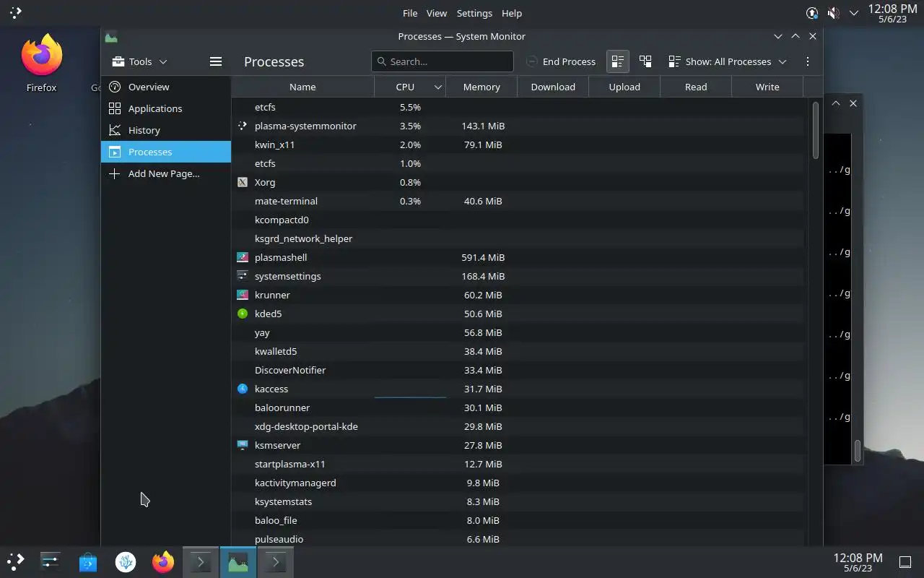The image size is (924, 578).
Task: Sort by the Name column header
Action: [302, 87]
